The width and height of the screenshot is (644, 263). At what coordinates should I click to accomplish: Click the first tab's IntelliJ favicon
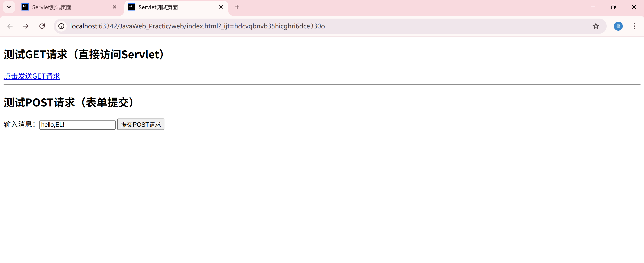(x=25, y=7)
